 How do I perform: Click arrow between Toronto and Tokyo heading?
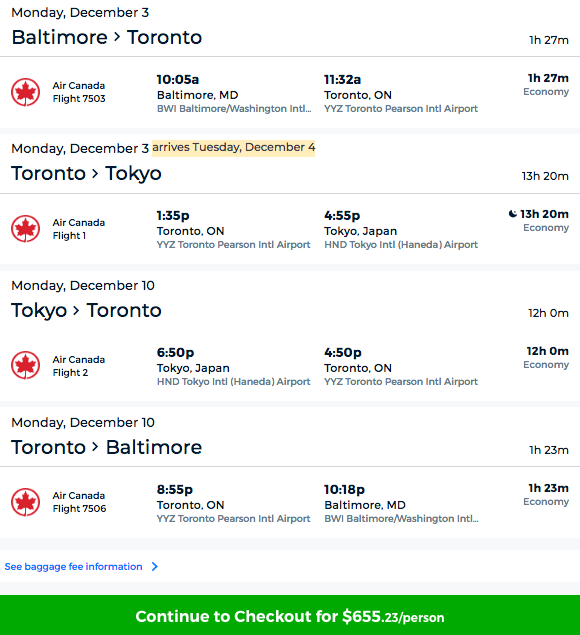[95, 173]
